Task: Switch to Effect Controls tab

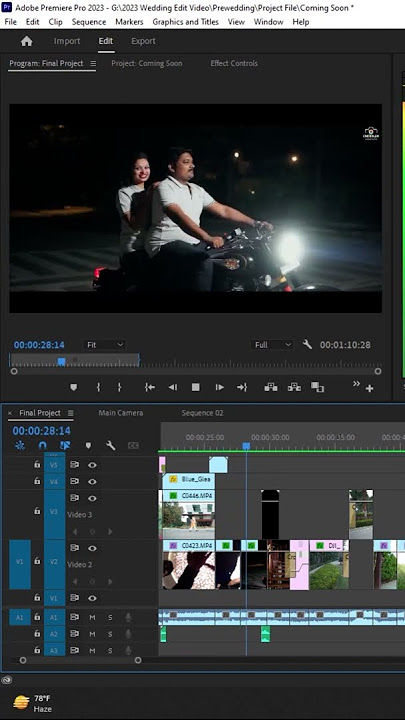Action: coord(234,63)
